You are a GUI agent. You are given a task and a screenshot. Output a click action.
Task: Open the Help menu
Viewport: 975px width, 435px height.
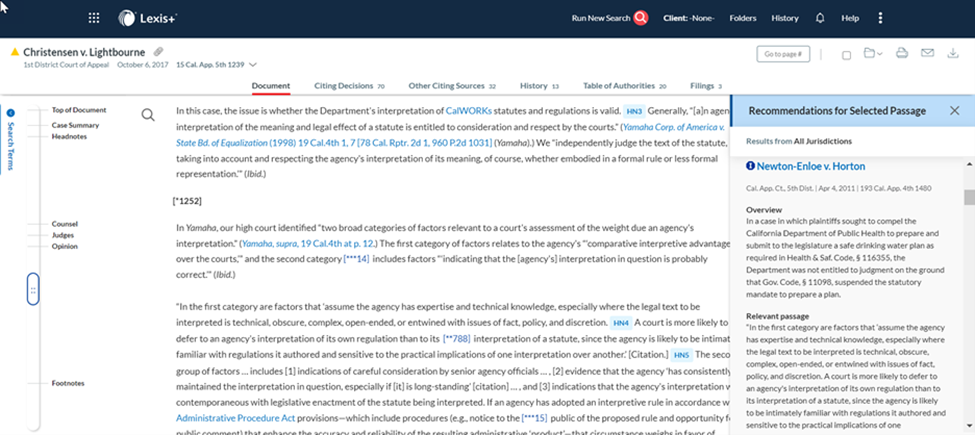(850, 18)
